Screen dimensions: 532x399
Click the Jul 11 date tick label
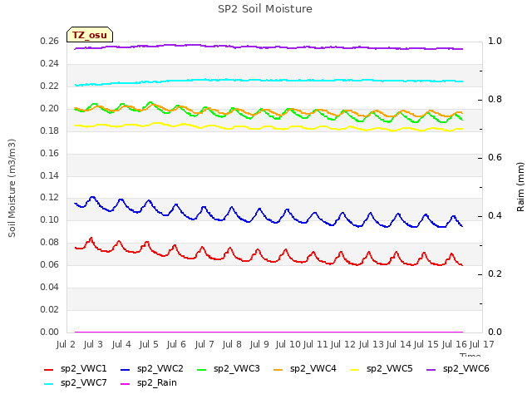click(x=315, y=345)
